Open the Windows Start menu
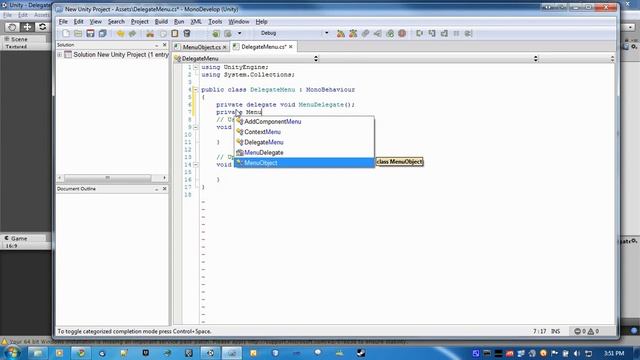The width and height of the screenshot is (640, 360). pyautogui.click(x=12, y=353)
